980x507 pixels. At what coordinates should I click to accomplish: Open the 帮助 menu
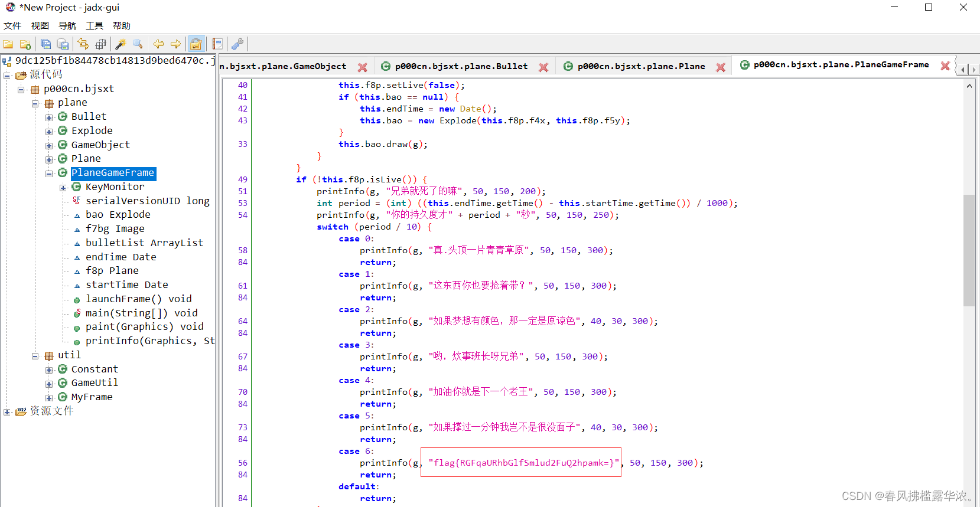point(122,25)
